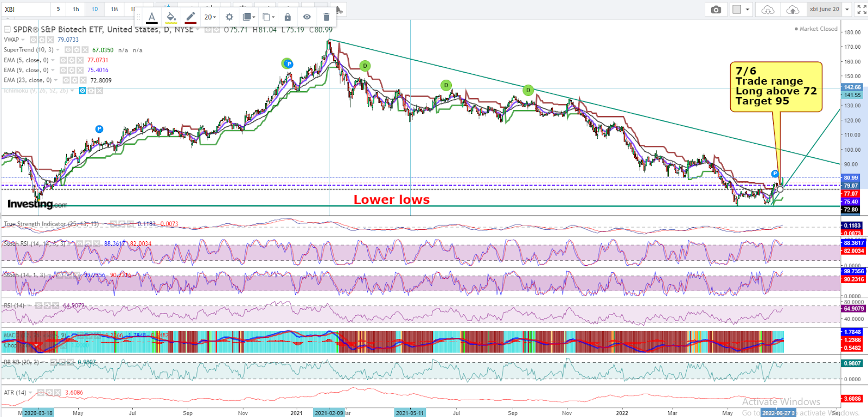Open EMA (23, close, 0) settings

74,80
